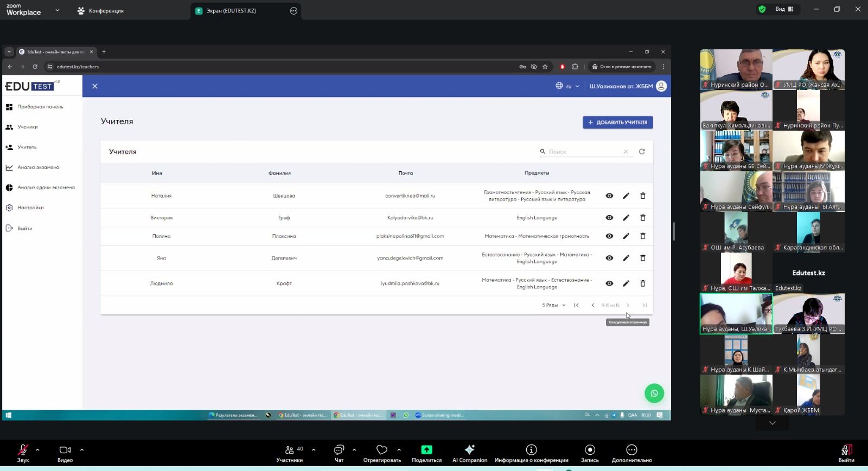Click the edit pencil for Наталия Швецова
The image size is (868, 471).
click(x=626, y=196)
